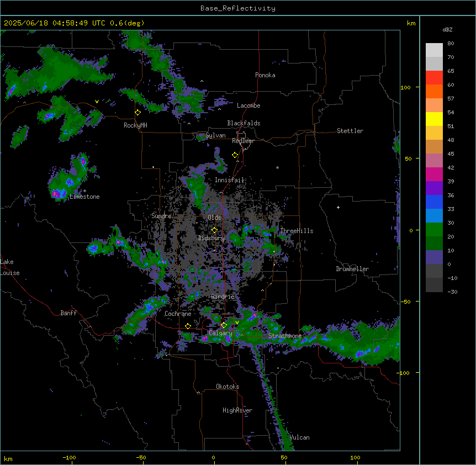This screenshot has height=465, width=476.
Task: Pick the orange 57–60 dBZ legend swatch
Action: click(x=434, y=91)
